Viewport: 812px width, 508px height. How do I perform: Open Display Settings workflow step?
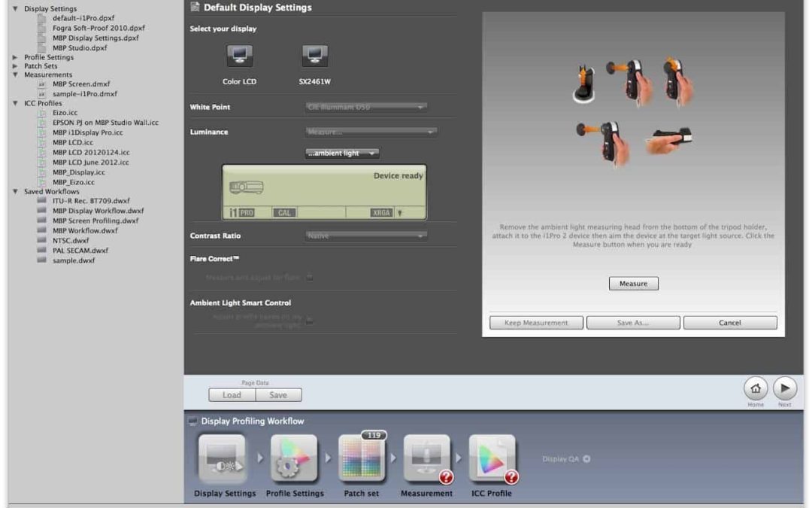click(x=224, y=459)
